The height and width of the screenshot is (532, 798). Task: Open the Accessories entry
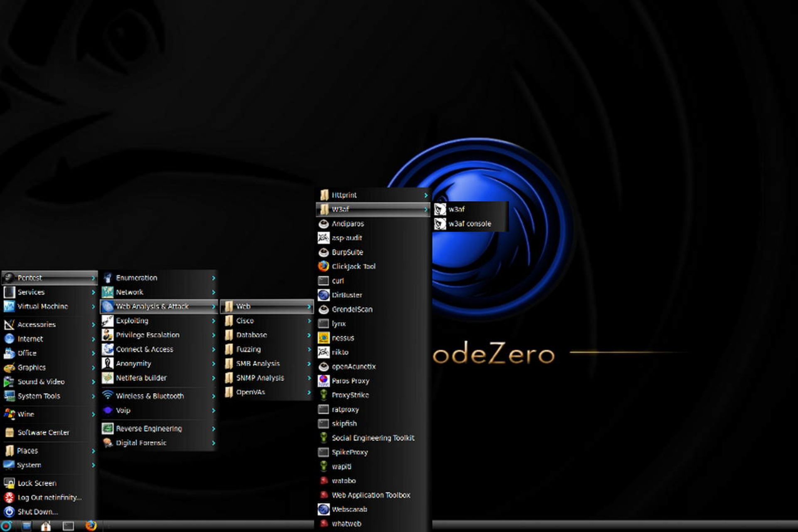click(49, 325)
